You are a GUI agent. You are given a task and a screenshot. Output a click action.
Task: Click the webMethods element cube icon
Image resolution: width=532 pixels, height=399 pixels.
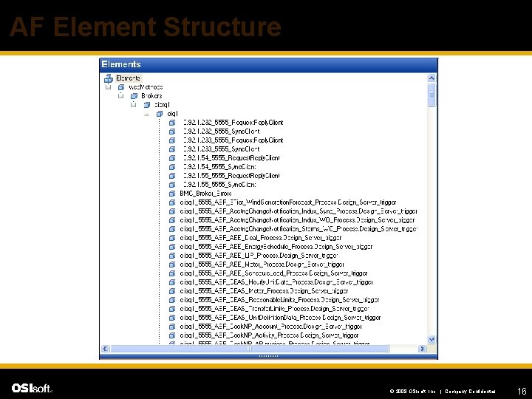[121, 87]
